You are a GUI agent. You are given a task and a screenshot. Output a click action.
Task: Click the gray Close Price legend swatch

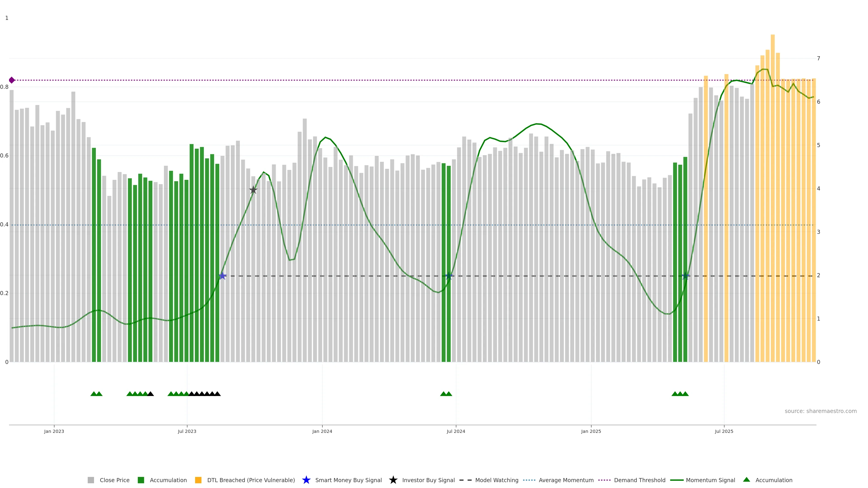tap(91, 480)
